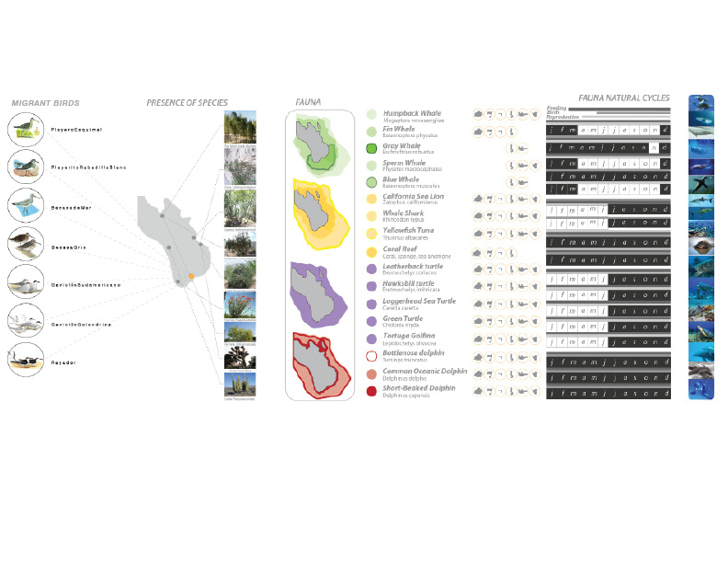Click the Gray Whale green legend swatch
This screenshot has width=728, height=563.
click(371, 148)
